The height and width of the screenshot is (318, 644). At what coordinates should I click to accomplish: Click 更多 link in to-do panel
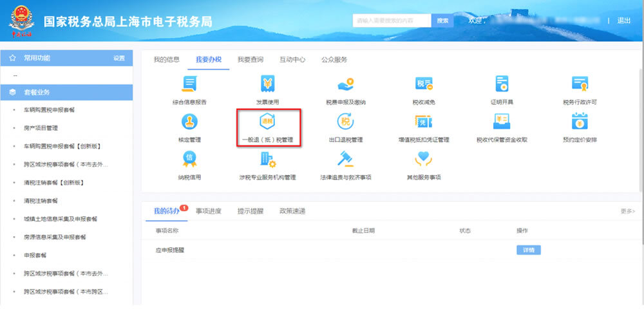(x=627, y=211)
